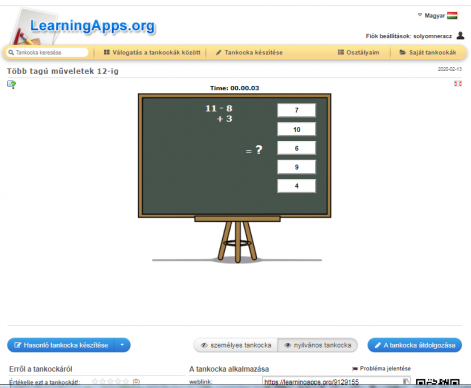Copy weblink using the clipboard icon
471x388 pixels.
tap(406, 382)
